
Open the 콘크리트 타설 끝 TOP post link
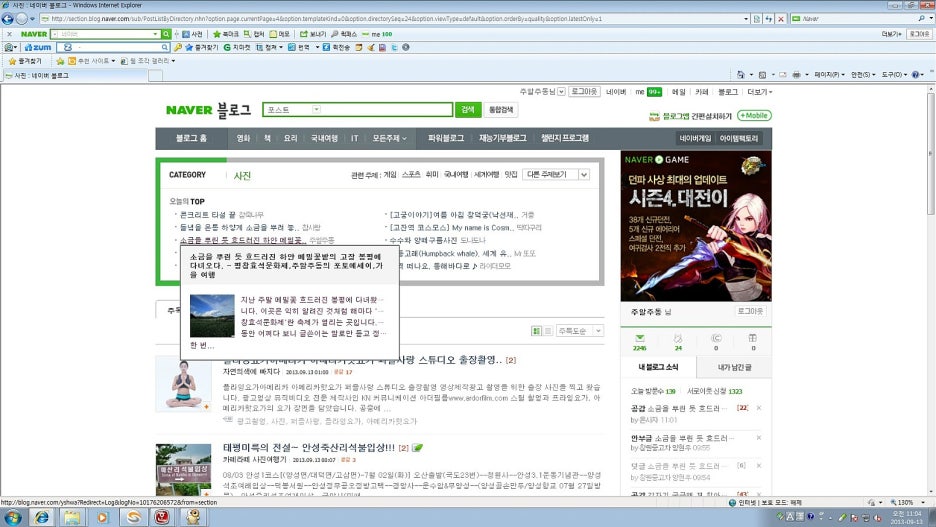207,215
